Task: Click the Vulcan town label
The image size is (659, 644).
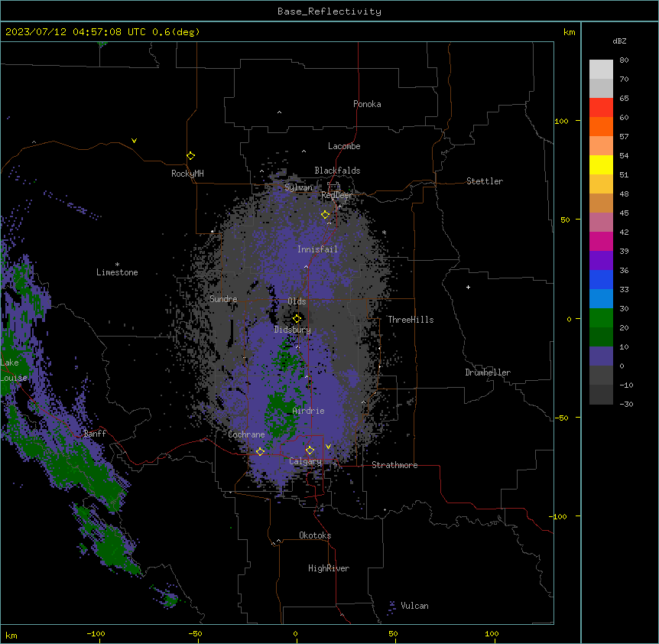Action: tap(415, 606)
